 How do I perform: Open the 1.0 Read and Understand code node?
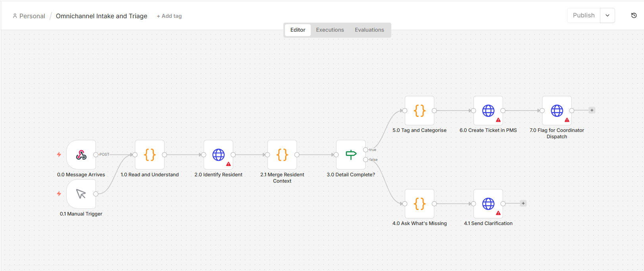[x=150, y=155]
